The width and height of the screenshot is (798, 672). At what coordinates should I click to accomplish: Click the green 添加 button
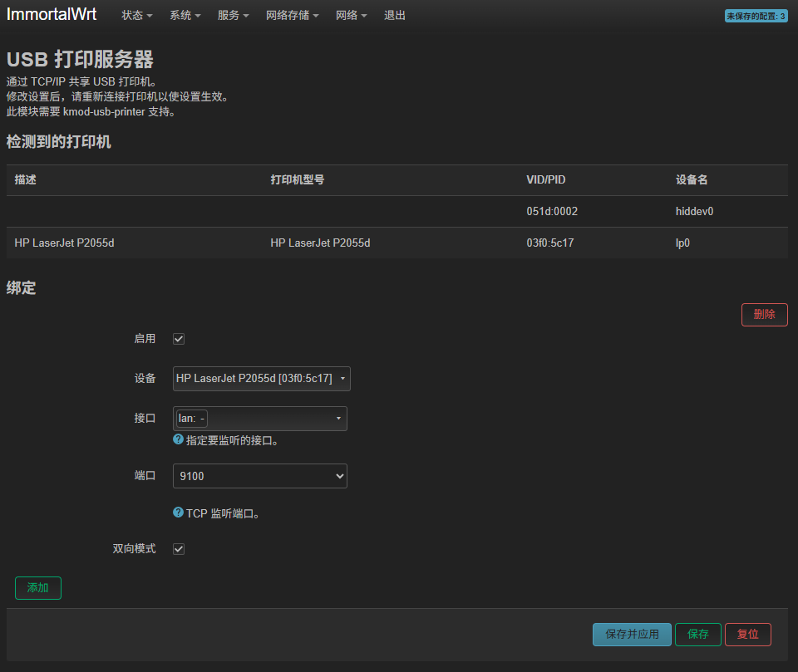tap(38, 588)
